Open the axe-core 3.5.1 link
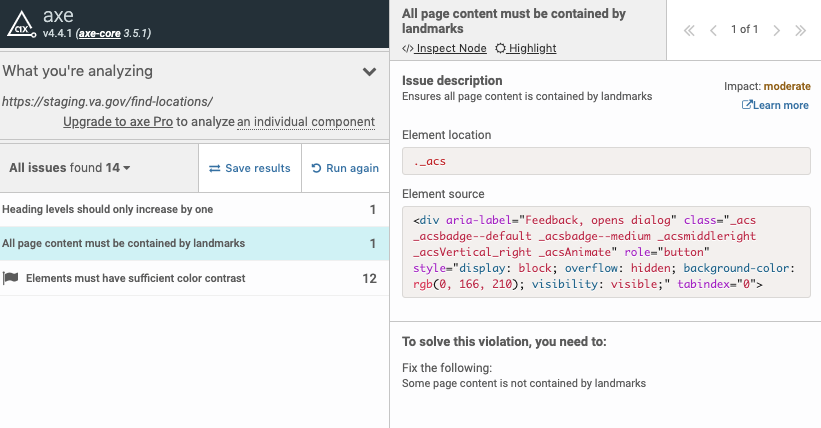 116,33
